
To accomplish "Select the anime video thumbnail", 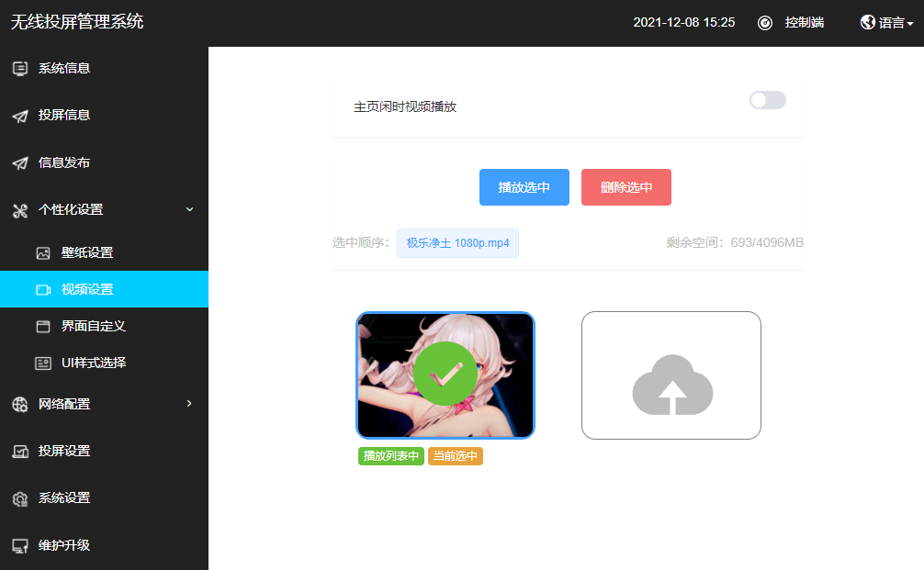I will 445,375.
